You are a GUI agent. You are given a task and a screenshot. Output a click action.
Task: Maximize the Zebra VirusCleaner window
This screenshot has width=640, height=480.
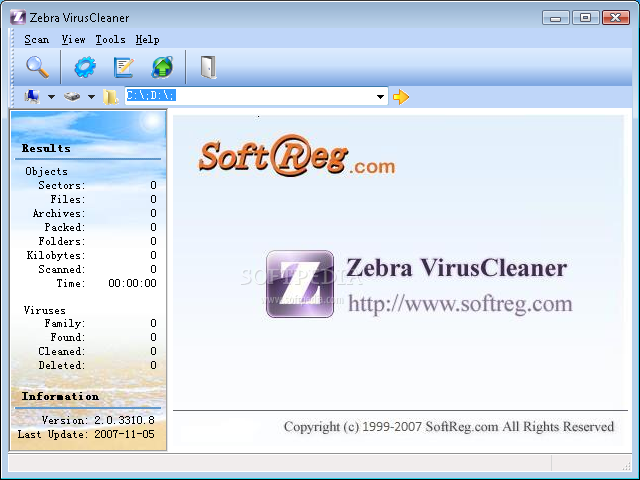tap(586, 18)
